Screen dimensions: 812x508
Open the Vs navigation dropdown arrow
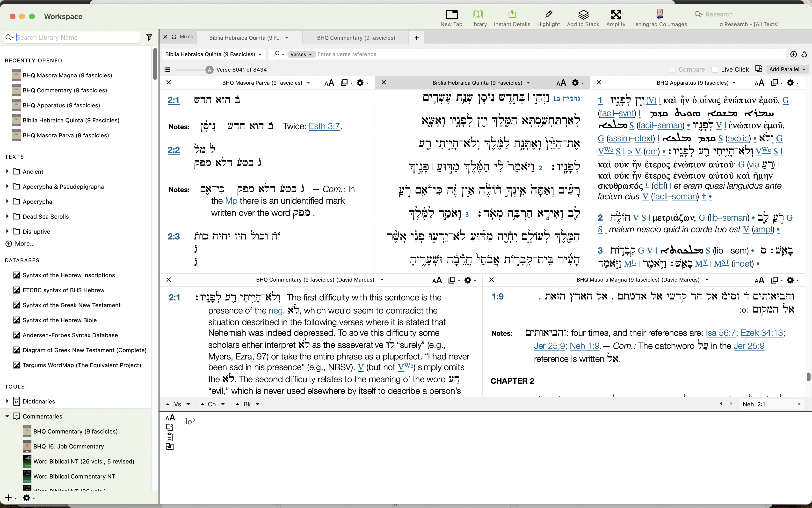pyautogui.click(x=188, y=404)
